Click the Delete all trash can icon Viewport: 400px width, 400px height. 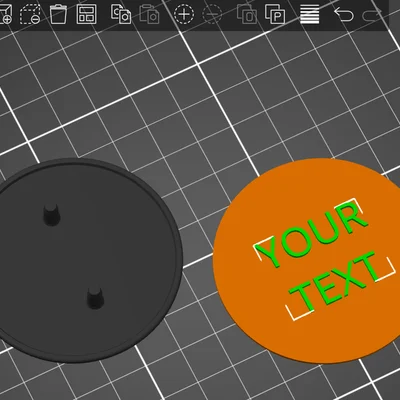point(58,14)
